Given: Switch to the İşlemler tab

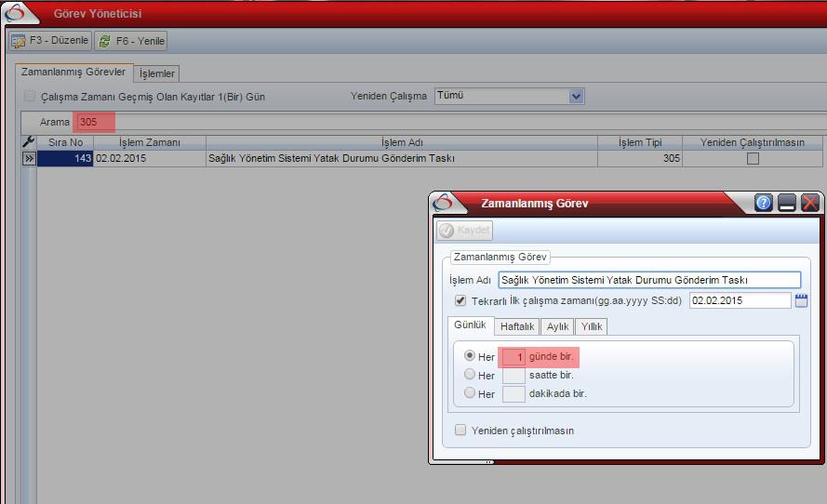Looking at the screenshot, I should click(x=156, y=73).
